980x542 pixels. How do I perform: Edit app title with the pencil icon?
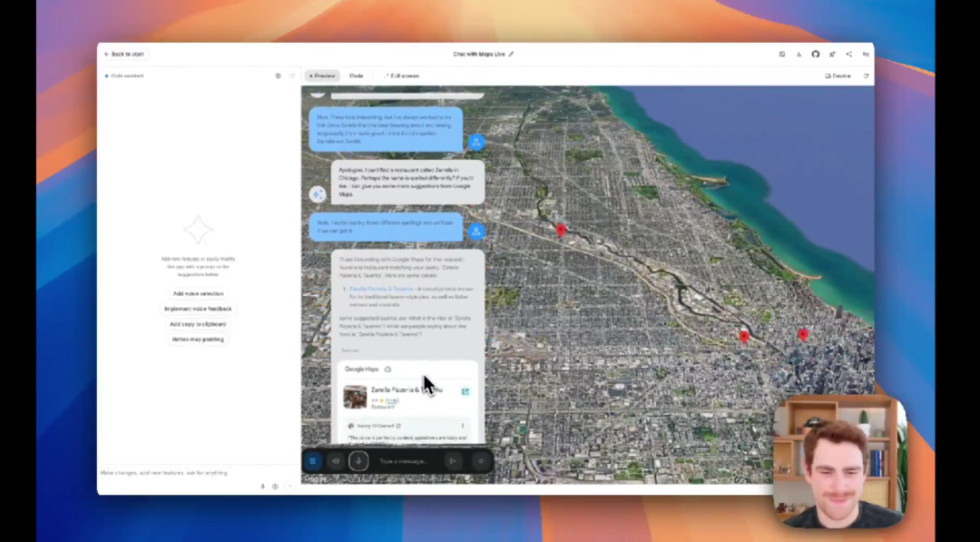[x=511, y=54]
